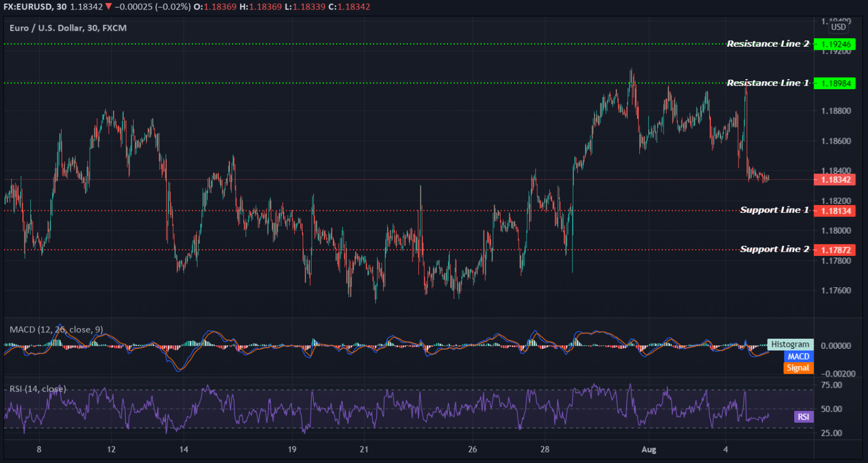
Task: Click the 1.18984 green price tag
Action: (x=835, y=83)
